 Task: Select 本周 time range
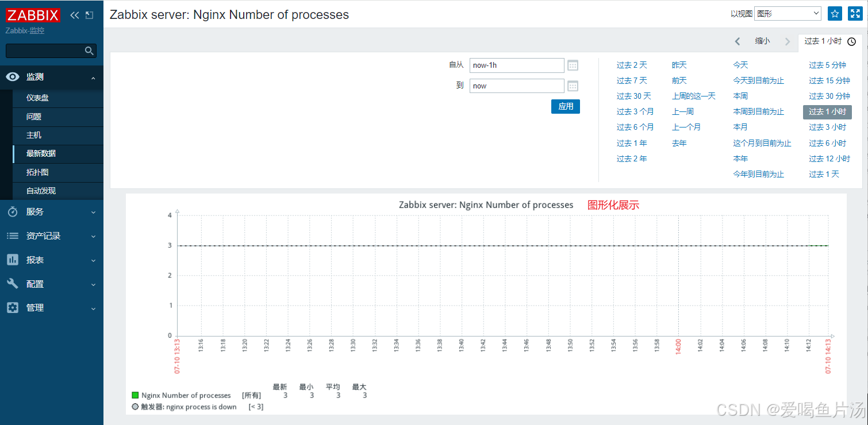[740, 96]
